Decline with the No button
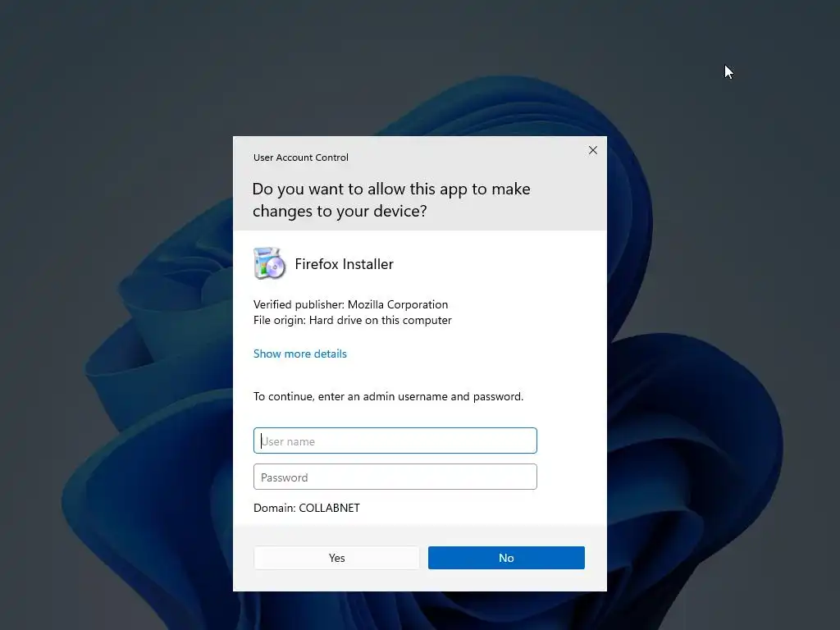This screenshot has height=630, width=840. [x=506, y=558]
